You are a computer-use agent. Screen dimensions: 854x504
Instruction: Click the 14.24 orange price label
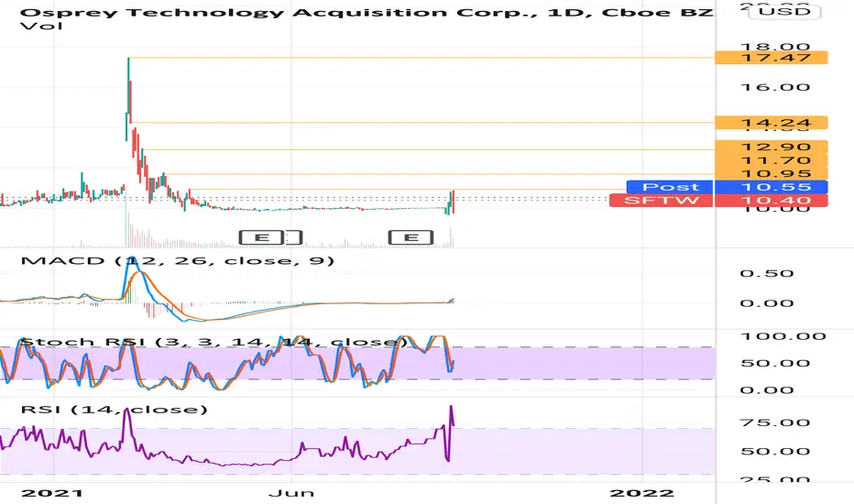(772, 123)
